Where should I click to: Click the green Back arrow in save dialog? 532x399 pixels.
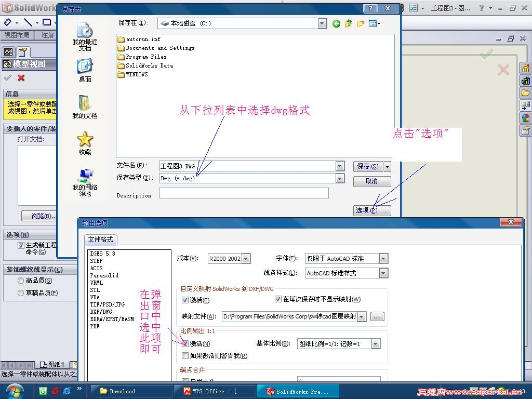[x=336, y=23]
